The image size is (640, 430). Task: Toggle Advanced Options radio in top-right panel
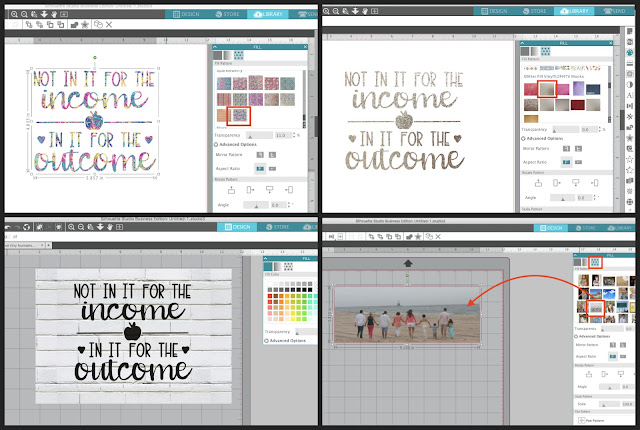tap(523, 138)
